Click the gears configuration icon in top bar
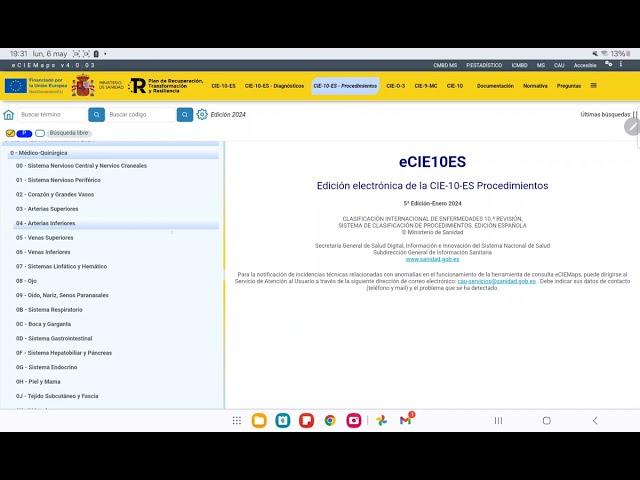The image size is (640, 480). pos(608,64)
